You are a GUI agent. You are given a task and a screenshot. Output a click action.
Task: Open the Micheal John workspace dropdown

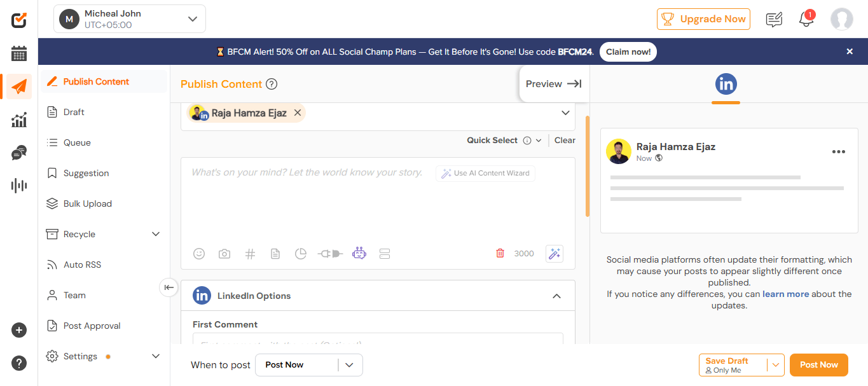coord(130,19)
